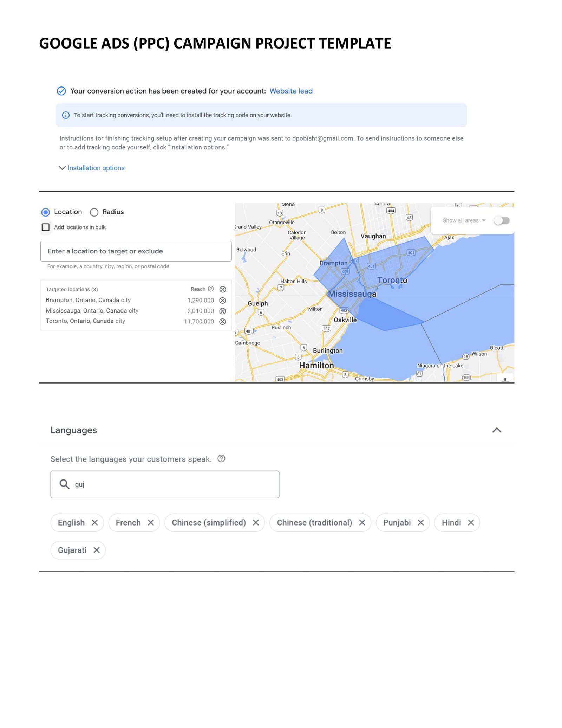This screenshot has height=728, width=562.
Task: Click the location targeting input field
Action: pyautogui.click(x=136, y=251)
